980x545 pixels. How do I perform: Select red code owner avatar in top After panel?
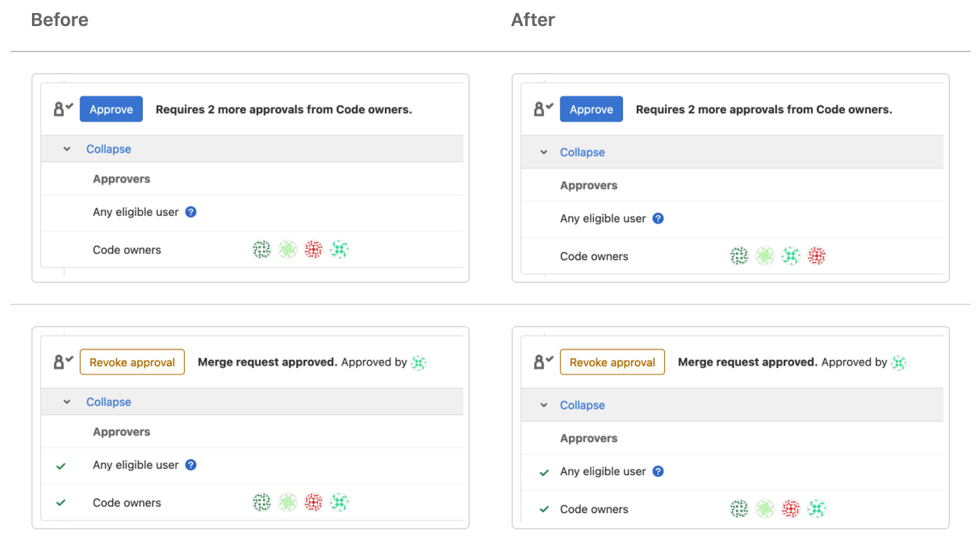tap(816, 256)
